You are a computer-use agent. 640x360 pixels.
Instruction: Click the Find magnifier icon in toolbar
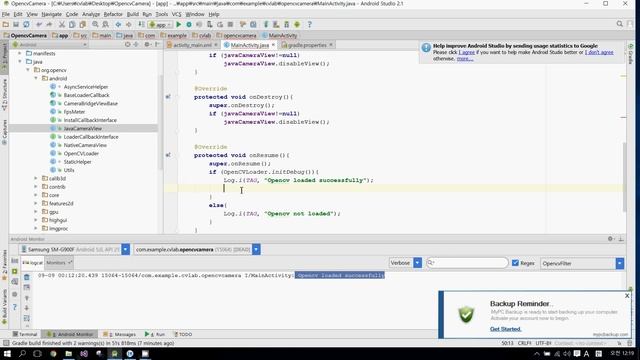tap(95, 24)
